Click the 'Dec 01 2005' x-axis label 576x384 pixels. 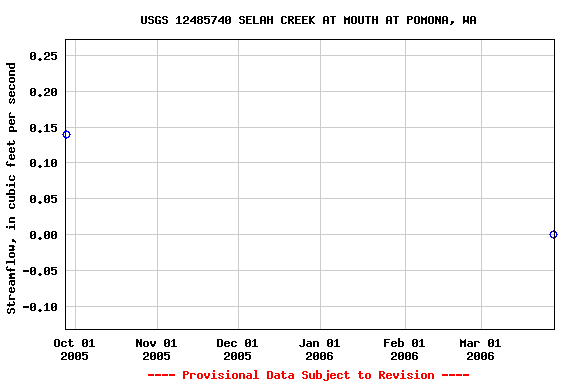(237, 349)
